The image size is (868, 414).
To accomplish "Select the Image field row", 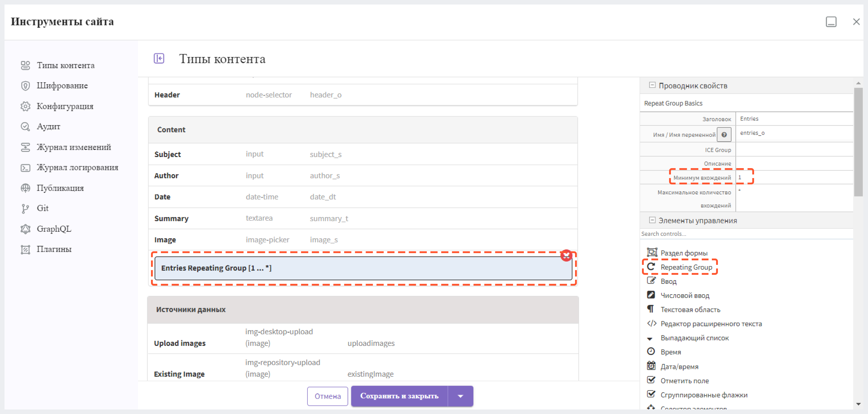I will (x=363, y=240).
